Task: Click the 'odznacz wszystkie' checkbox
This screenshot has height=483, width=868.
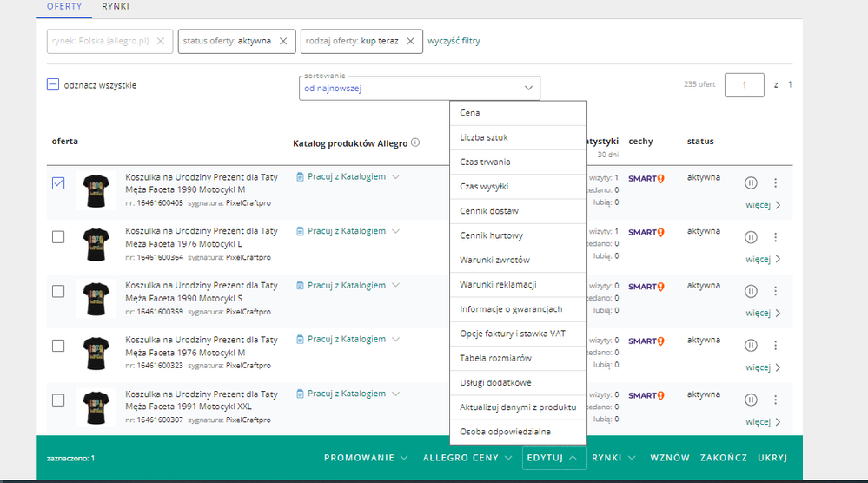Action: coord(53,85)
